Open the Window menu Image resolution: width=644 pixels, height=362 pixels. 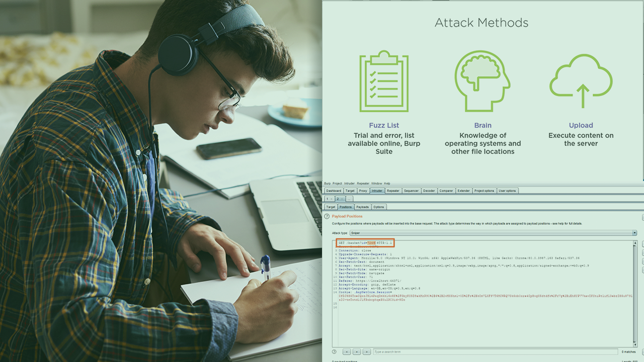tap(376, 184)
